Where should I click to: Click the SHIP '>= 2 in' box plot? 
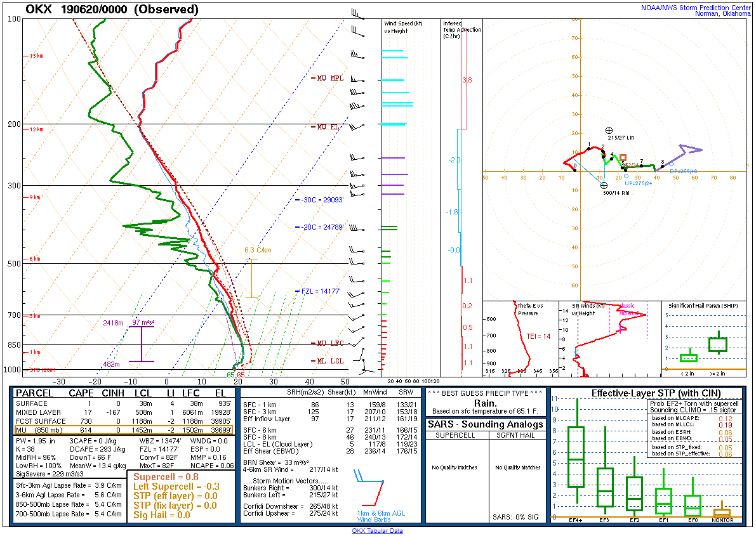pyautogui.click(x=718, y=344)
